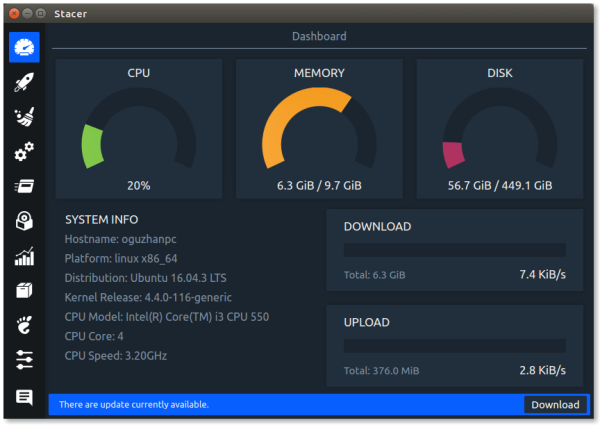The height and width of the screenshot is (425, 600).
Task: Open GNOME settings via footprint icon
Action: pyautogui.click(x=24, y=325)
